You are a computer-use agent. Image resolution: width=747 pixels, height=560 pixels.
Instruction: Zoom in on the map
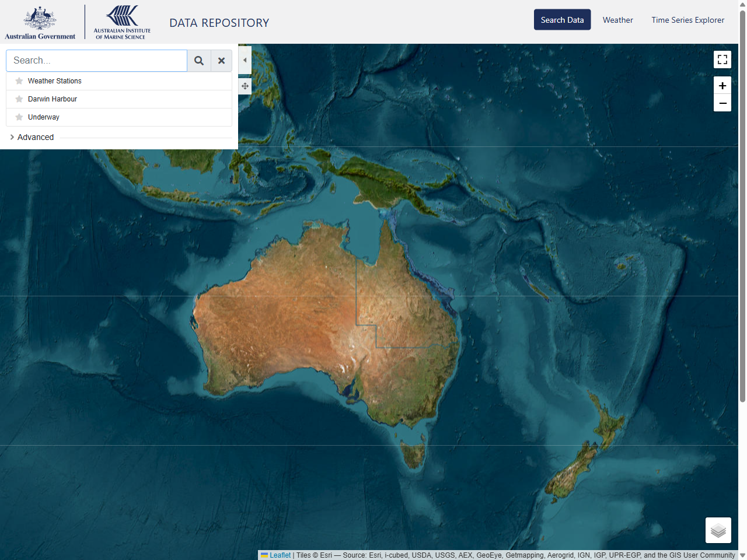722,85
